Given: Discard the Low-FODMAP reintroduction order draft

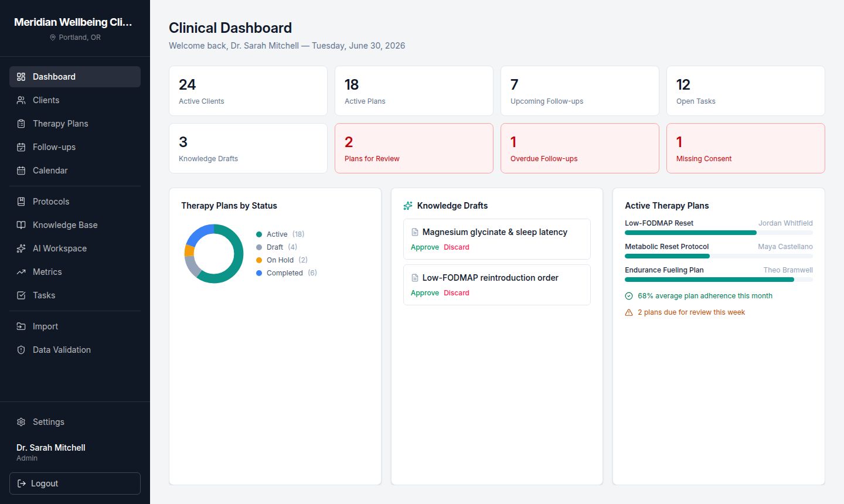Looking at the screenshot, I should click(457, 293).
